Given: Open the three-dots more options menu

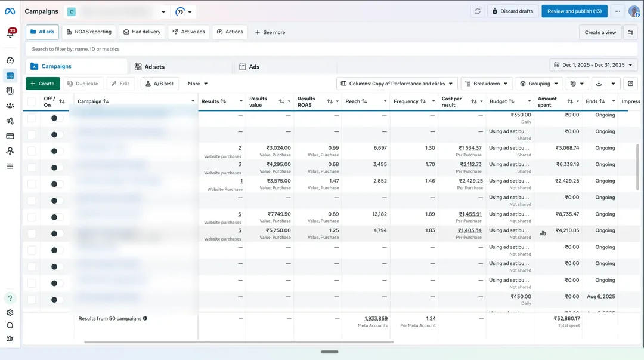Looking at the screenshot, I should tap(617, 11).
